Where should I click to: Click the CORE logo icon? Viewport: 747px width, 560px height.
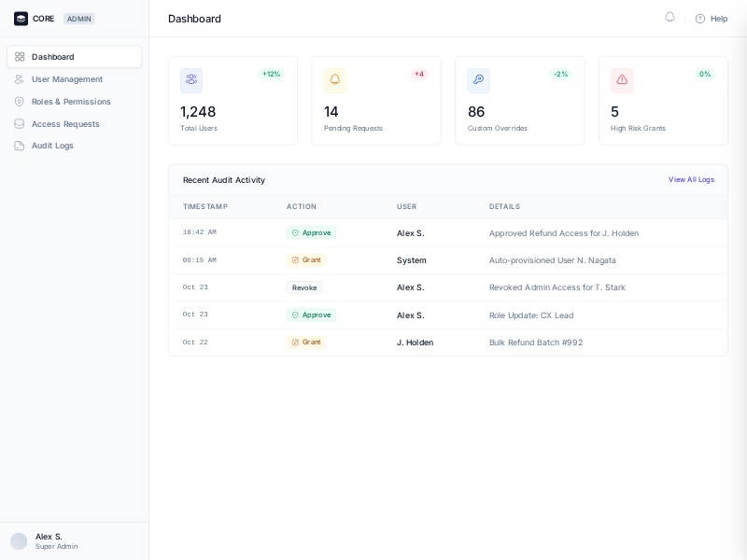pyautogui.click(x=21, y=18)
